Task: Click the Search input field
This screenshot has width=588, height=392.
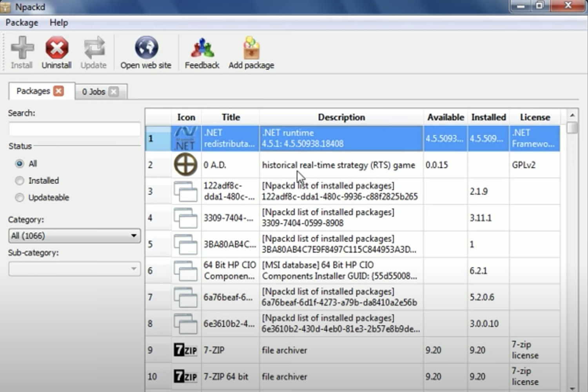Action: point(74,129)
